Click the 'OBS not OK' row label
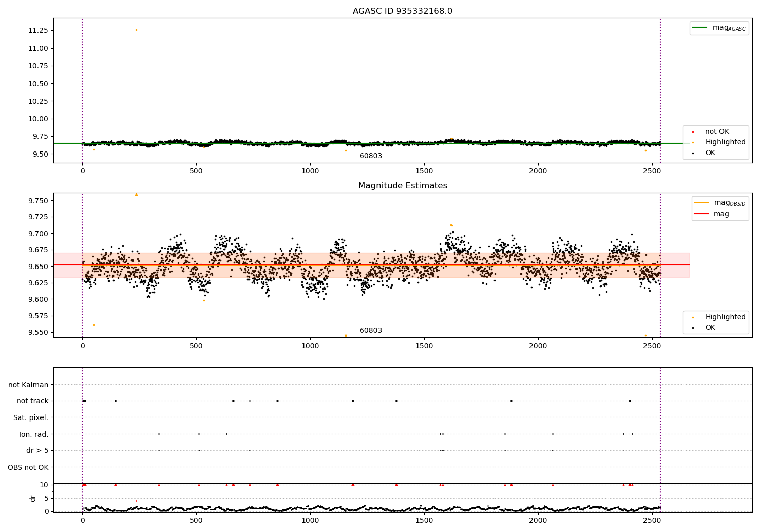 click(28, 467)
